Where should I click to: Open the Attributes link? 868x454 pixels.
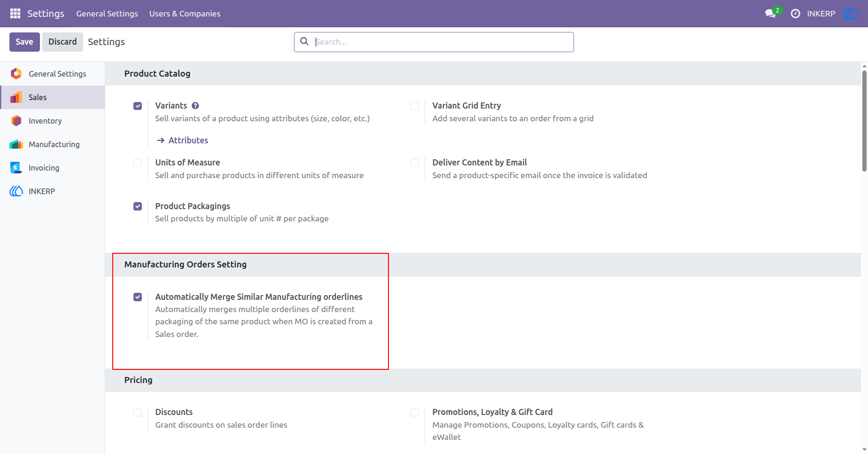[x=188, y=140]
